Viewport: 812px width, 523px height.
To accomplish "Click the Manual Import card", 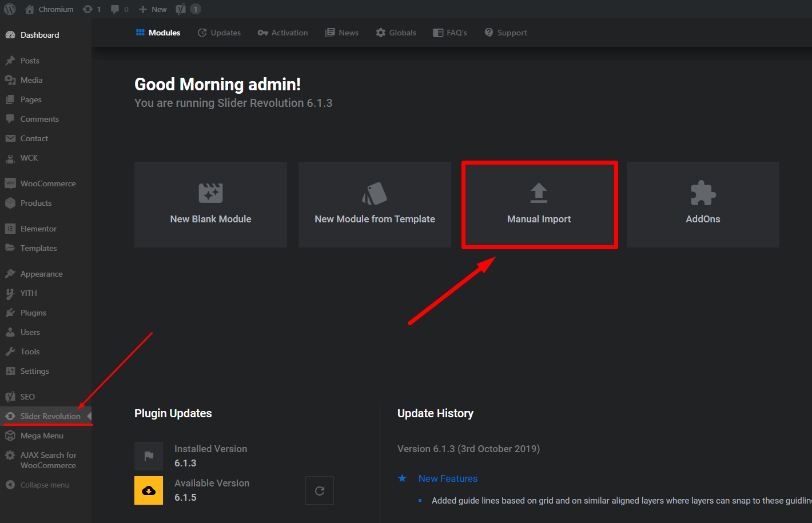I will (539, 205).
